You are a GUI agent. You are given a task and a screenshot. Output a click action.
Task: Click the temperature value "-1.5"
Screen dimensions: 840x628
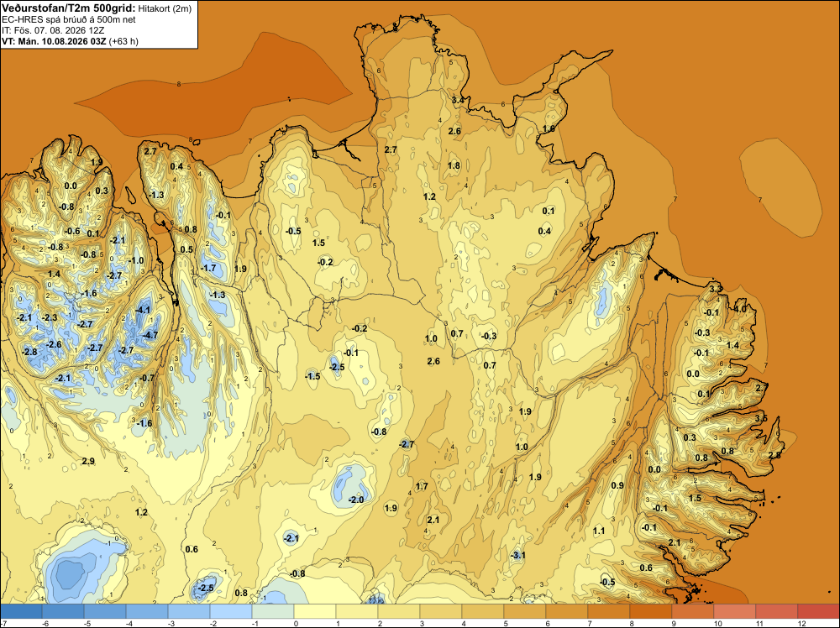312,376
